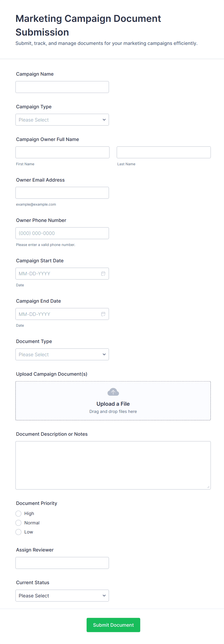Expand the Document Type dropdown
Image resolution: width=224 pixels, height=644 pixels.
click(x=62, y=355)
